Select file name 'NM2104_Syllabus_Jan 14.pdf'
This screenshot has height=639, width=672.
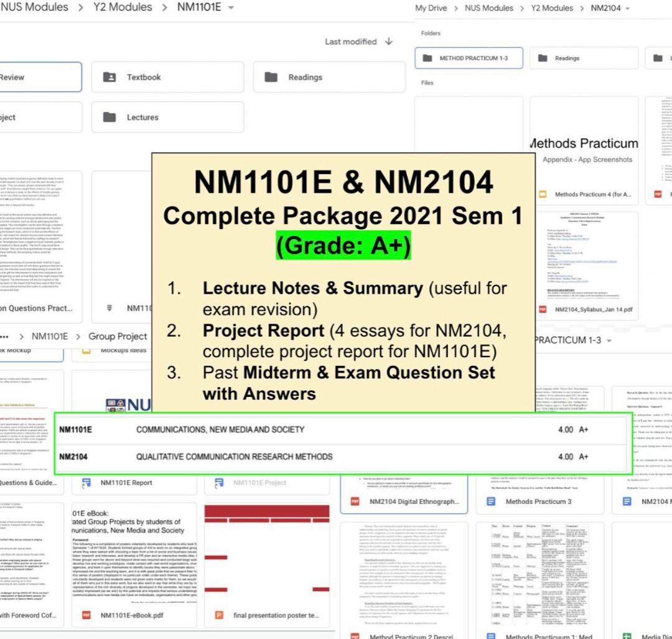point(594,309)
